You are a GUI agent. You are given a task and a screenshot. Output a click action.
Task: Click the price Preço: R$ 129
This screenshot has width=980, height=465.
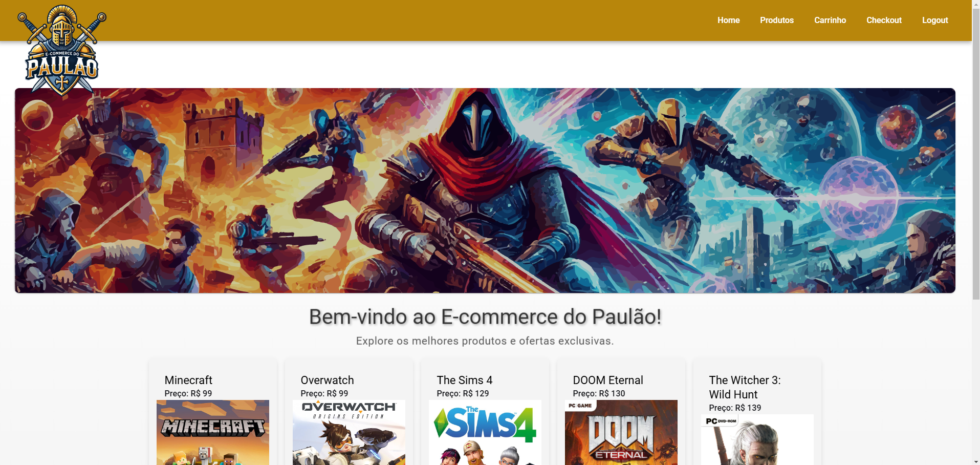pyautogui.click(x=463, y=393)
